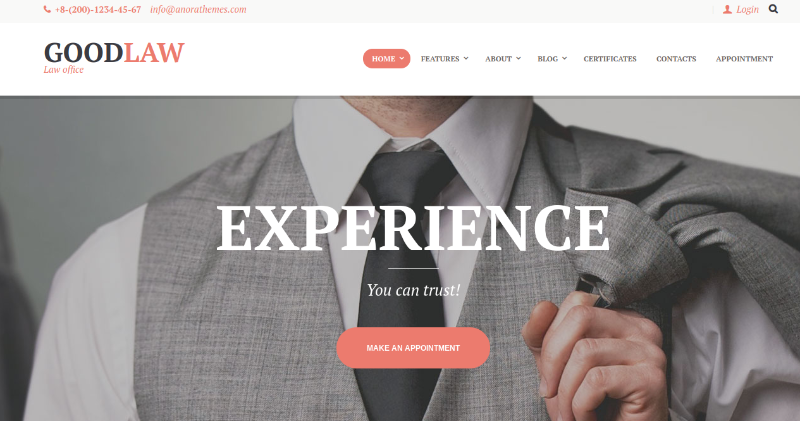Expand the About dropdown chevron
This screenshot has height=421, width=800.
(518, 58)
